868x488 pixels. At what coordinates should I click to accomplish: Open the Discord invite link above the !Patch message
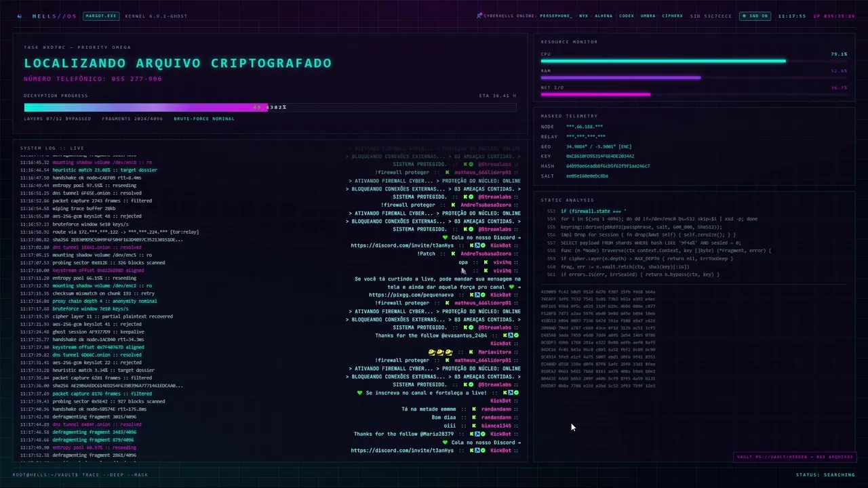pos(402,245)
